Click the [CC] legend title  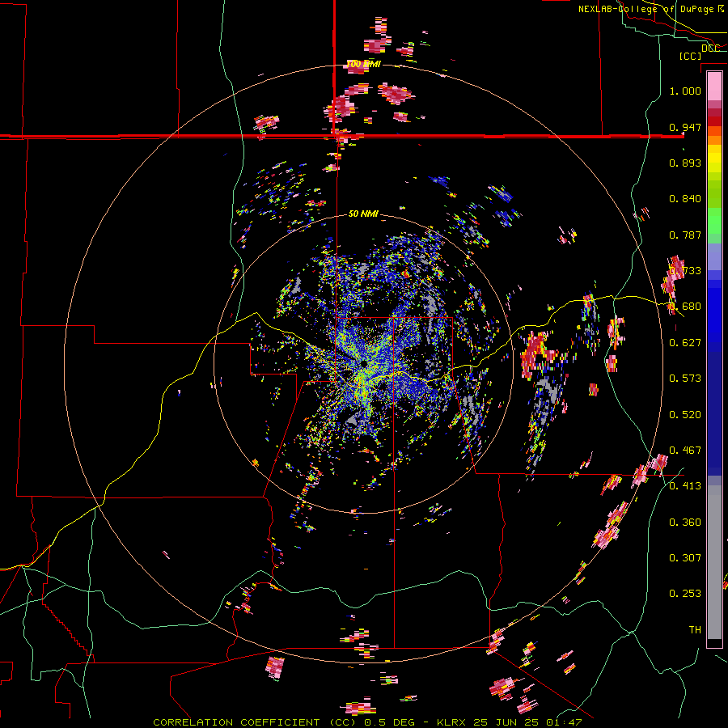pos(690,56)
